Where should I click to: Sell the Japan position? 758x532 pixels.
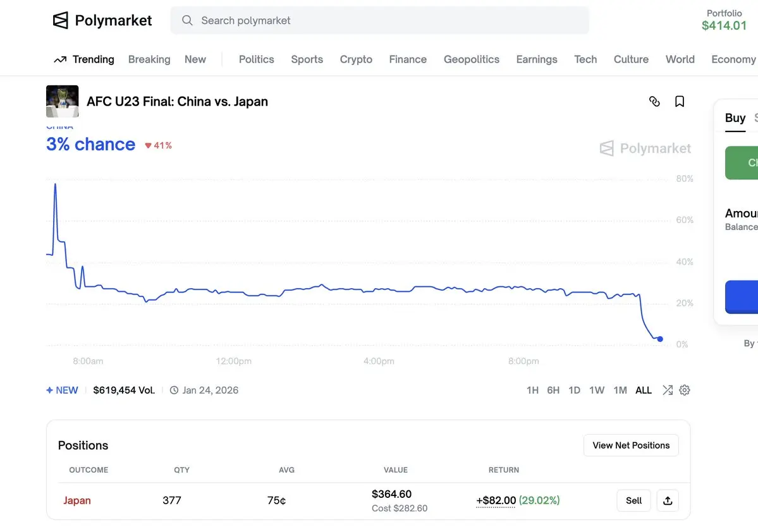(x=633, y=500)
